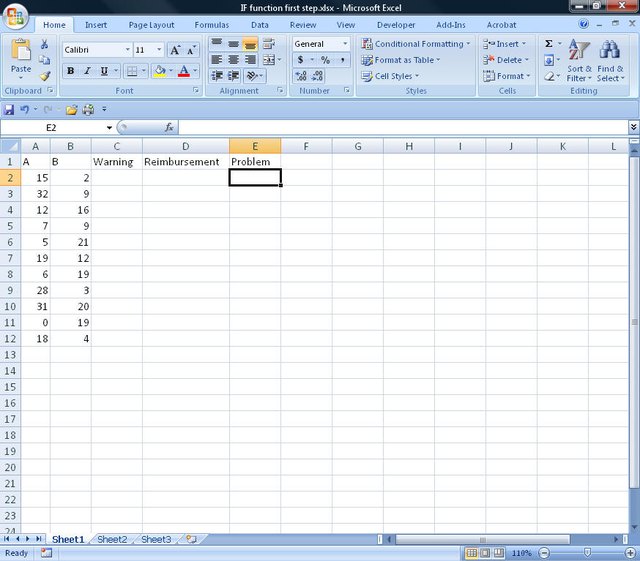640x561 pixels.
Task: Increase indent icon
Action: [233, 76]
